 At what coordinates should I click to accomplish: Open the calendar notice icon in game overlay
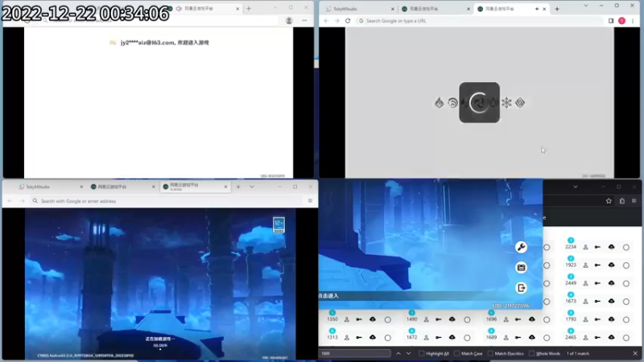tap(521, 268)
